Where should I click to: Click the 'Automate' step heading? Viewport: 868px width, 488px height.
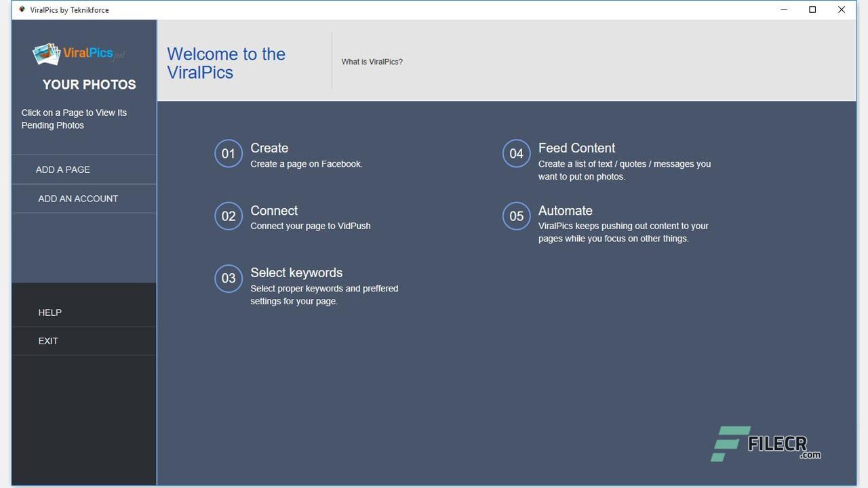click(x=566, y=211)
